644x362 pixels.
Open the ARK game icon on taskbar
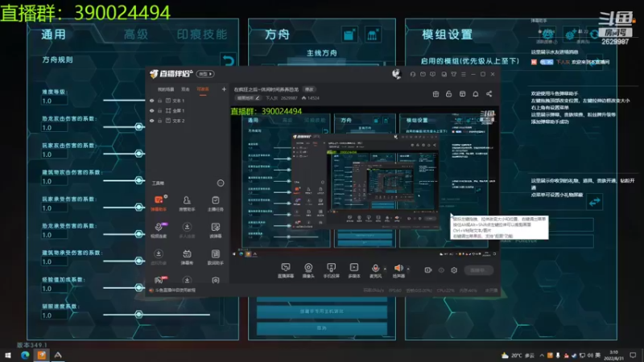click(x=58, y=355)
